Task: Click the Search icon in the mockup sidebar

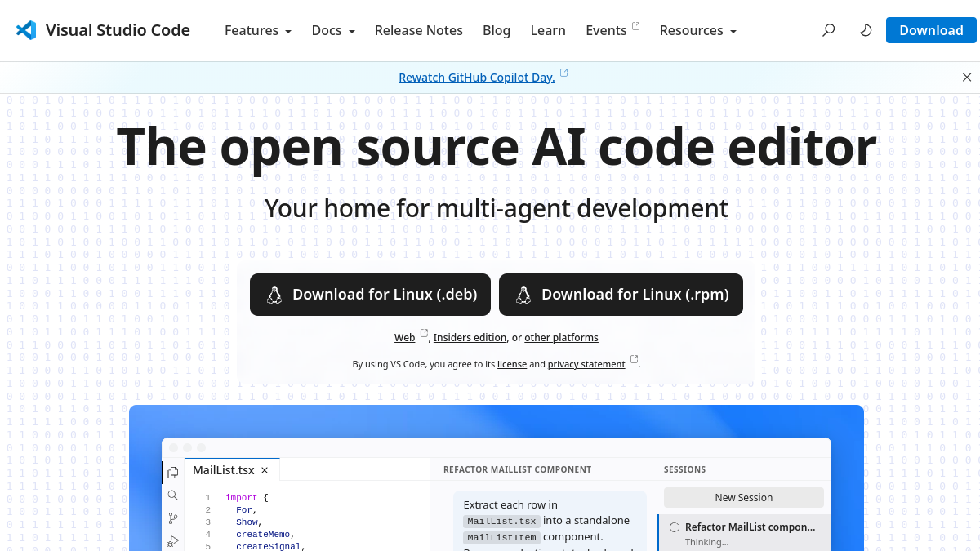Action: coord(173,495)
